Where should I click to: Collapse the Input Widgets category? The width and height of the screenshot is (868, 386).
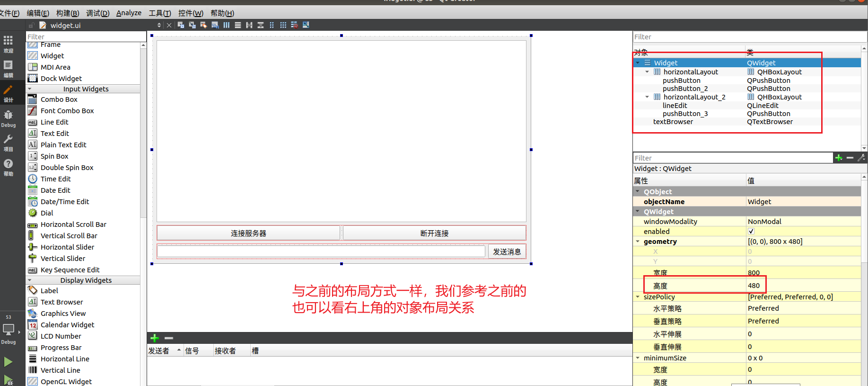pyautogui.click(x=30, y=89)
